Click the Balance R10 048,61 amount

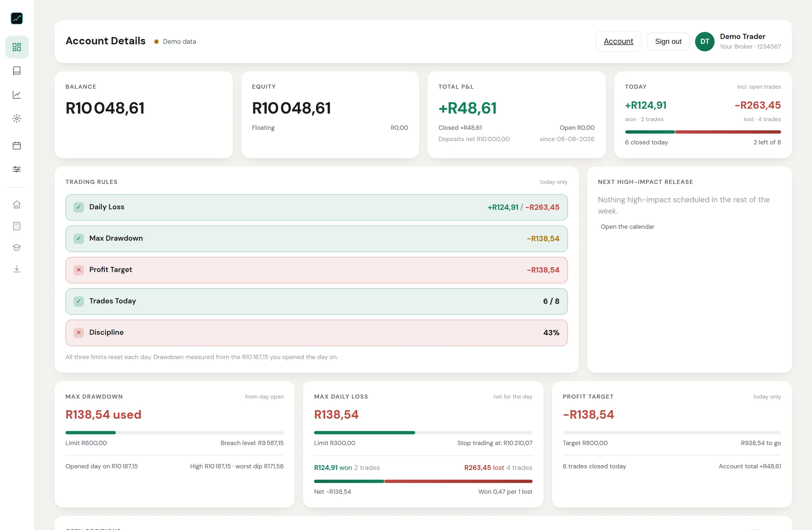105,108
